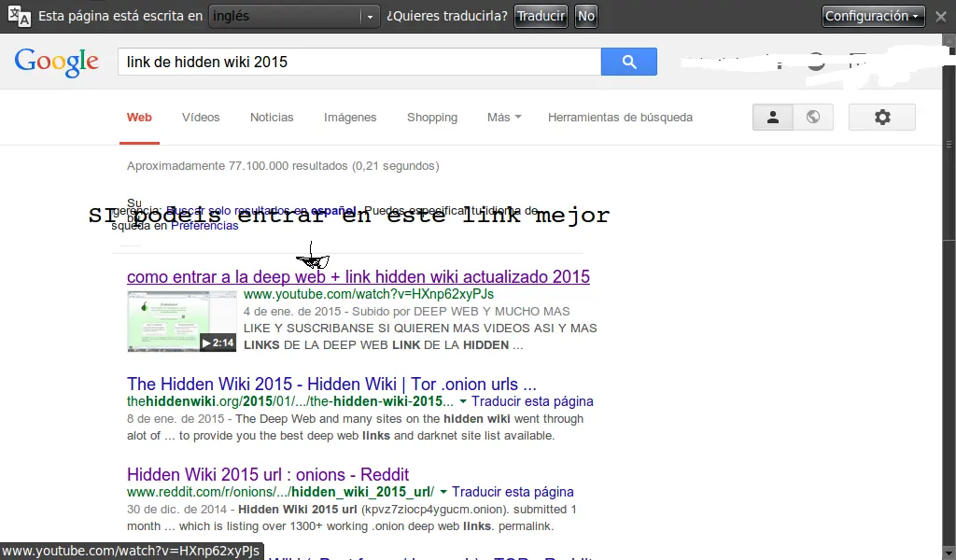Click the www.youtube.com/watch green URL

[x=369, y=294]
